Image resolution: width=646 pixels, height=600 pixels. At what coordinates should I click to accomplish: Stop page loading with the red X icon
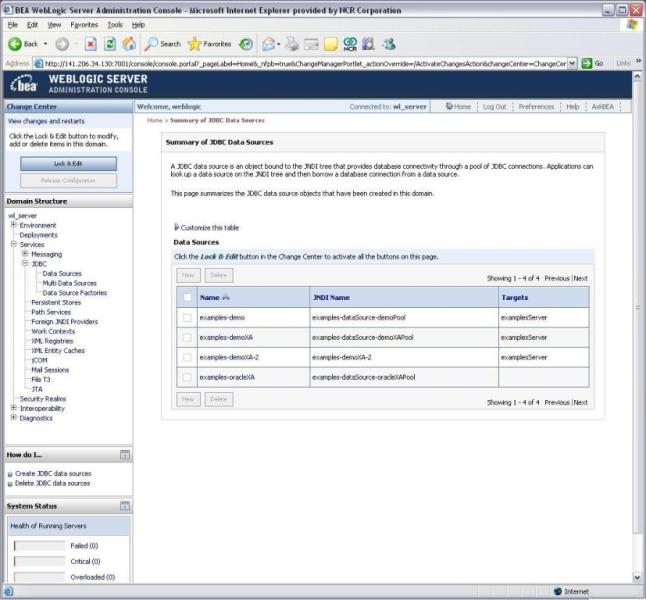[x=91, y=44]
